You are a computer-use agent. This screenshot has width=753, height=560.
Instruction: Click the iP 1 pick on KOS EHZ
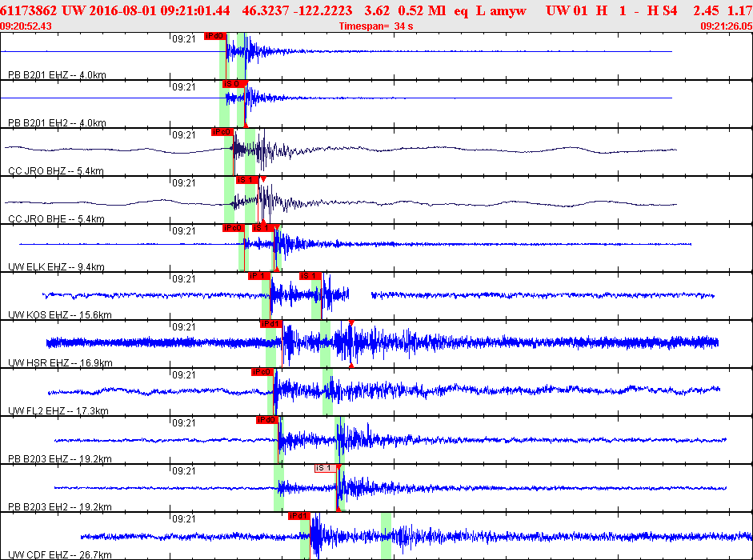coord(258,276)
